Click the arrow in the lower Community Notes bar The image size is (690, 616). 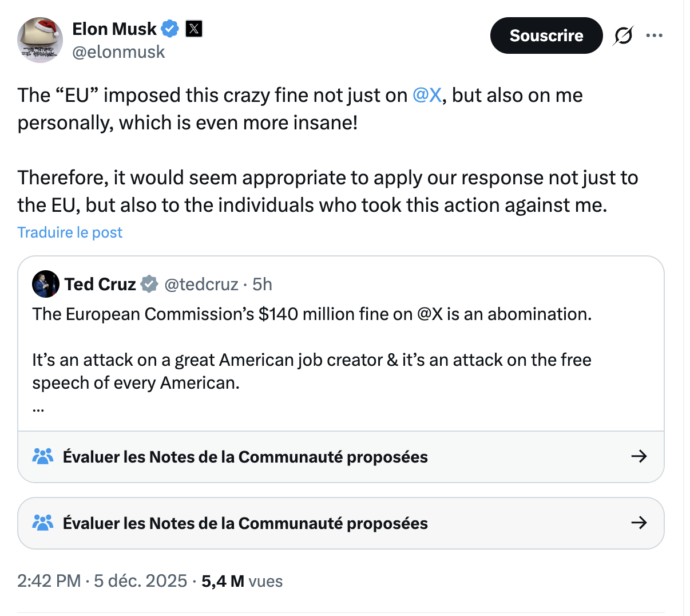pyautogui.click(x=639, y=523)
